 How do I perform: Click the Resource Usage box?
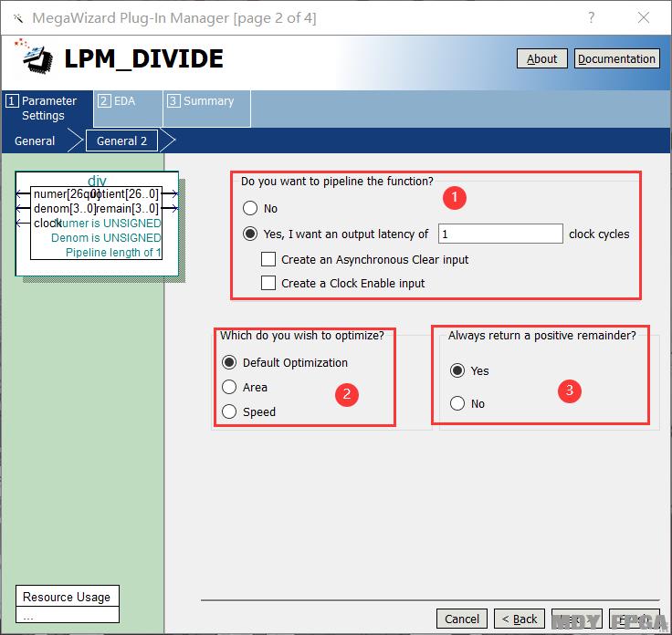(68, 604)
